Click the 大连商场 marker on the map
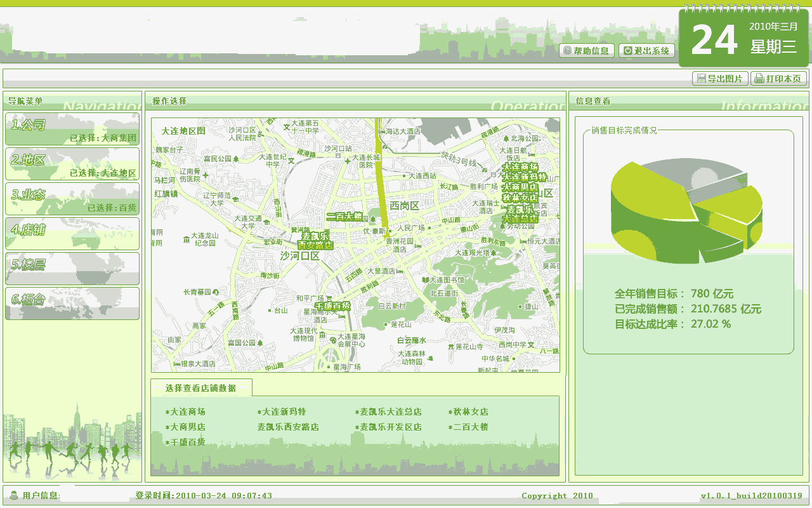 pyautogui.click(x=520, y=167)
